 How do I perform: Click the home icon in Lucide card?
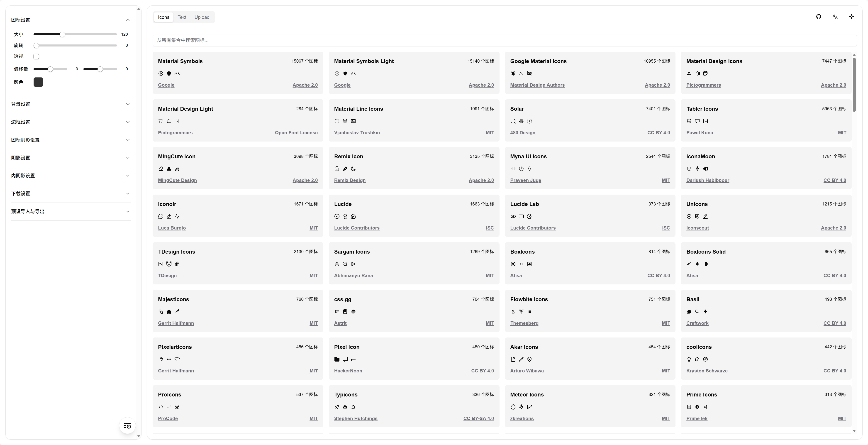[353, 216]
